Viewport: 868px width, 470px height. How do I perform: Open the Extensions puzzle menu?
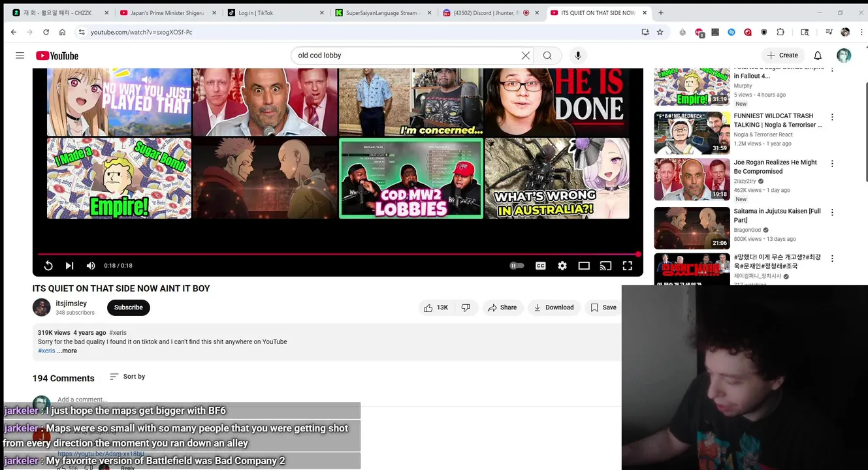(x=780, y=32)
